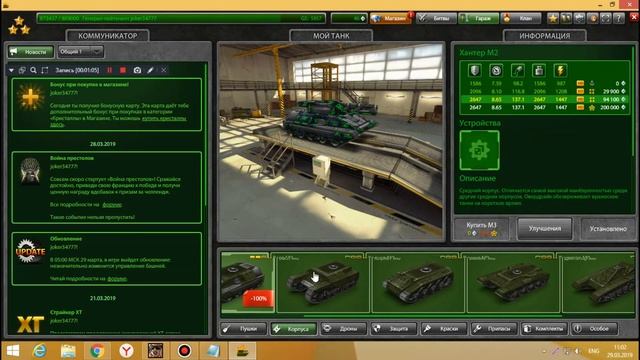640x360 pixels.
Task: Click the recorder window-select icon
Action: 22,70
